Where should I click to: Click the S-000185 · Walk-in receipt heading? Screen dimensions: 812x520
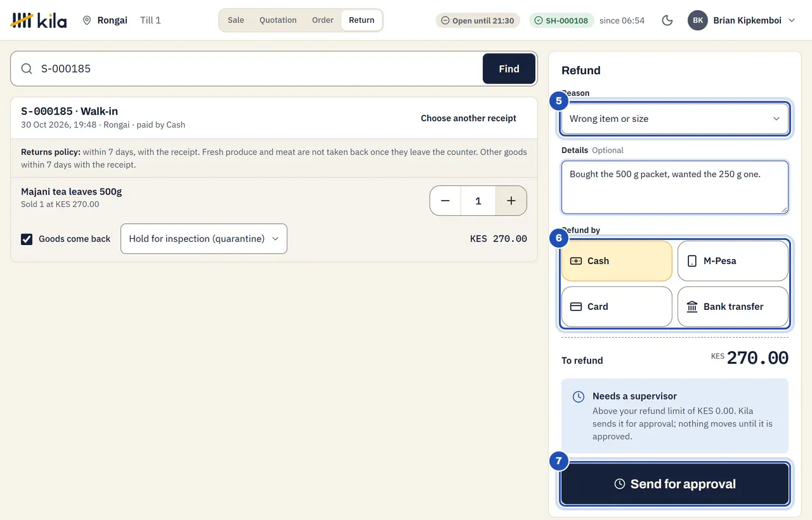pyautogui.click(x=69, y=111)
